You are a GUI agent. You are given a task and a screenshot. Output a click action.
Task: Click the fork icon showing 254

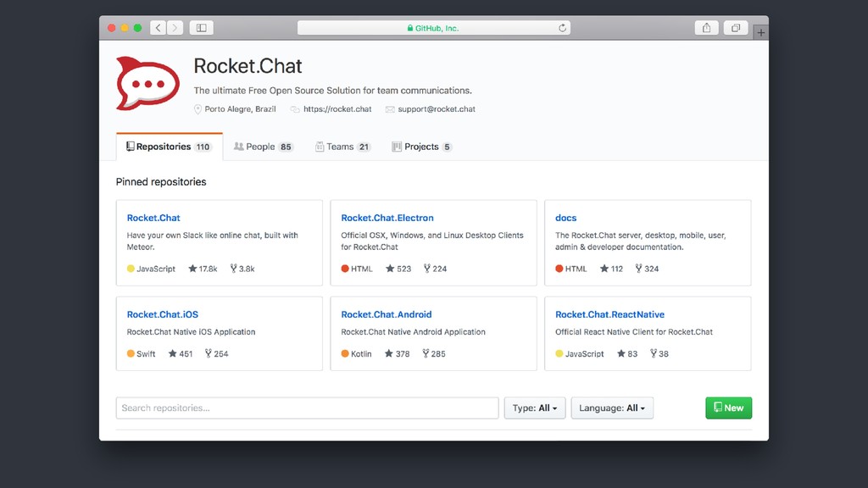click(x=209, y=353)
